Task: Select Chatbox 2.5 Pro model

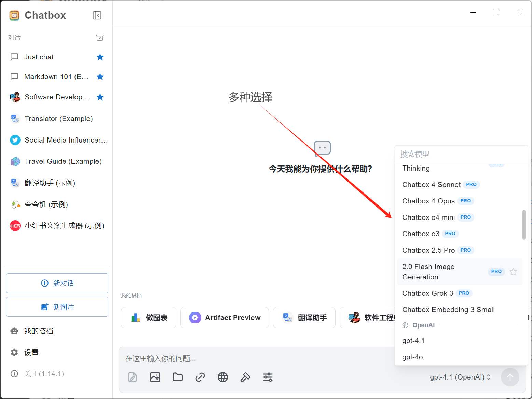Action: tap(460, 250)
